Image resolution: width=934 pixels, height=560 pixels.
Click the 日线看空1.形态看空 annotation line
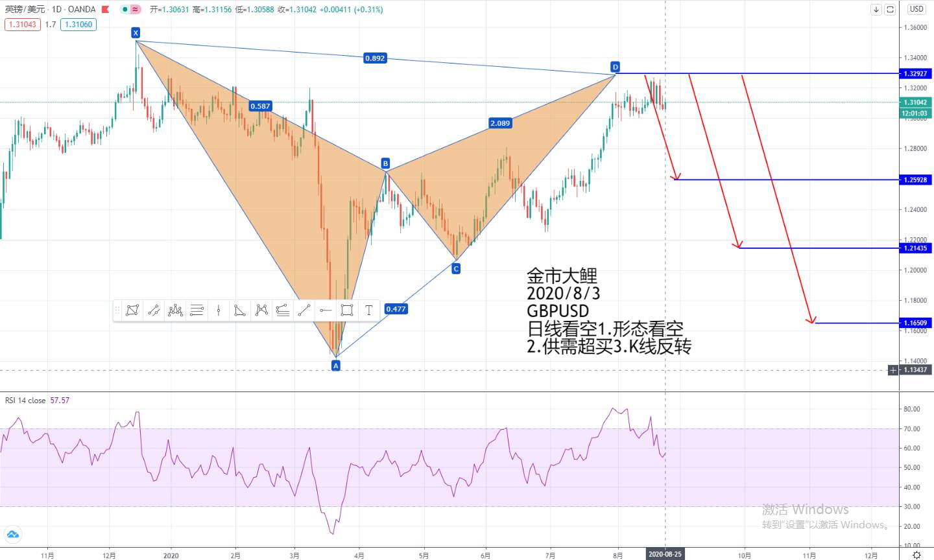[x=605, y=329]
